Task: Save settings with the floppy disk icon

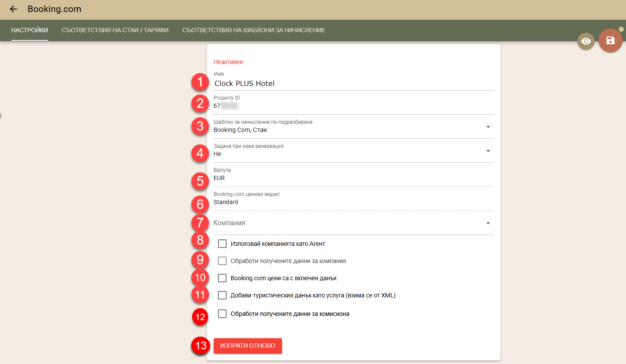Action: [610, 40]
